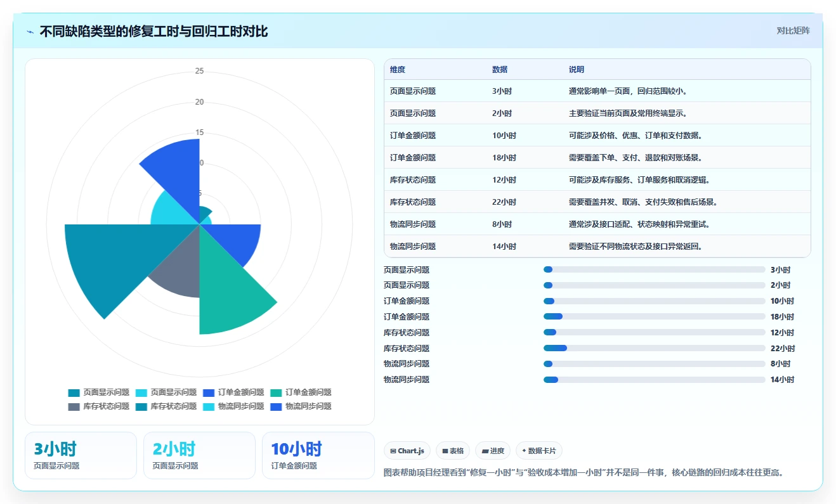
Task: Select the 进度 tag label
Action: [497, 451]
